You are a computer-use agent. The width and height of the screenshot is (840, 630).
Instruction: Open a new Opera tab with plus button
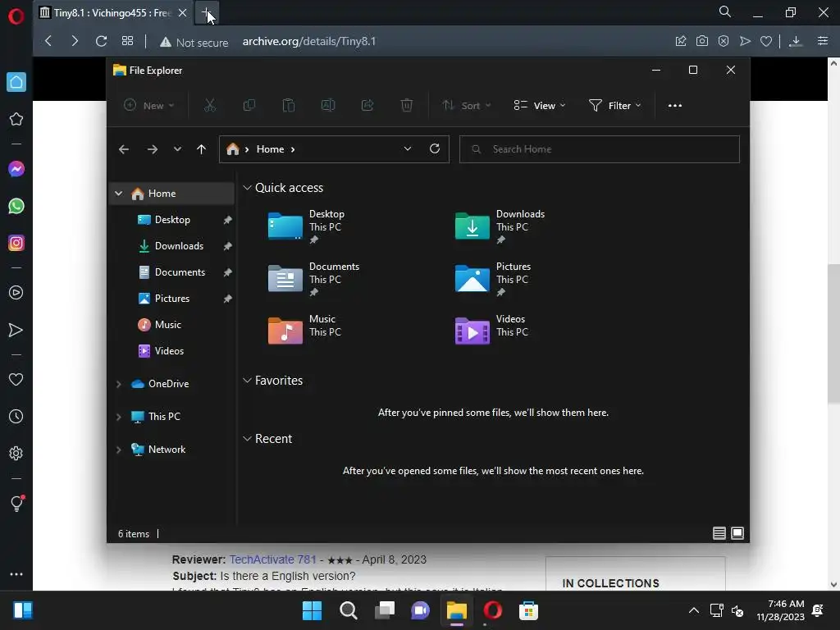206,12
